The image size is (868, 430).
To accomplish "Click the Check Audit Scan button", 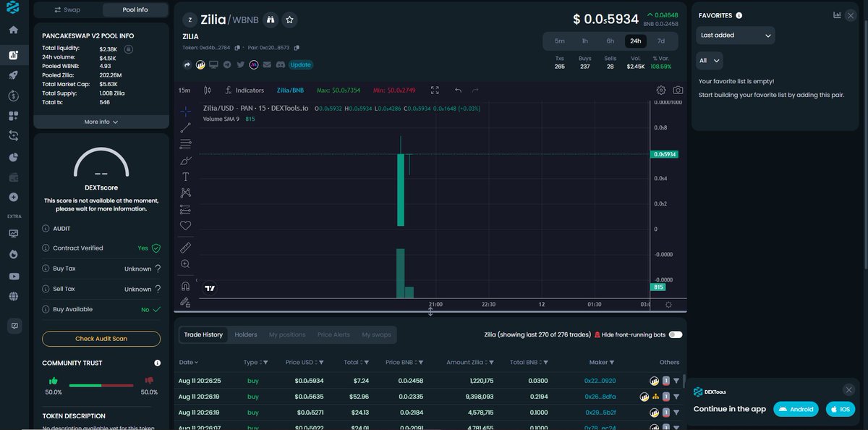I will coord(101,339).
